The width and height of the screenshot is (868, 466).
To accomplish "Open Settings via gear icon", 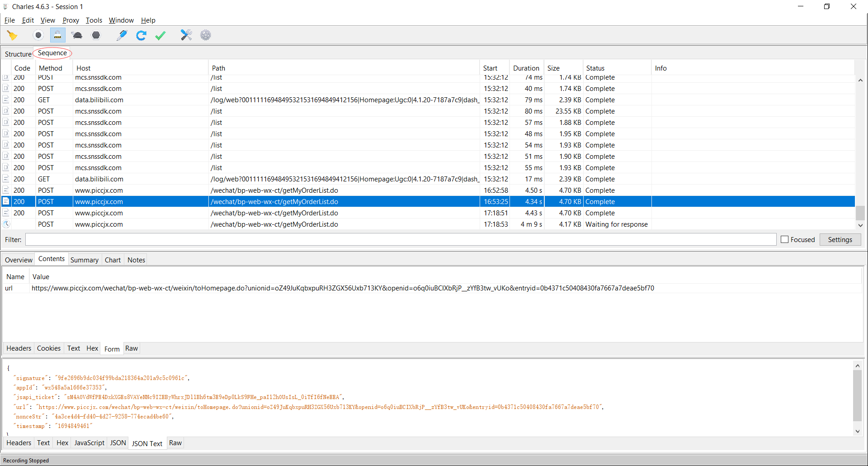I will pos(206,35).
